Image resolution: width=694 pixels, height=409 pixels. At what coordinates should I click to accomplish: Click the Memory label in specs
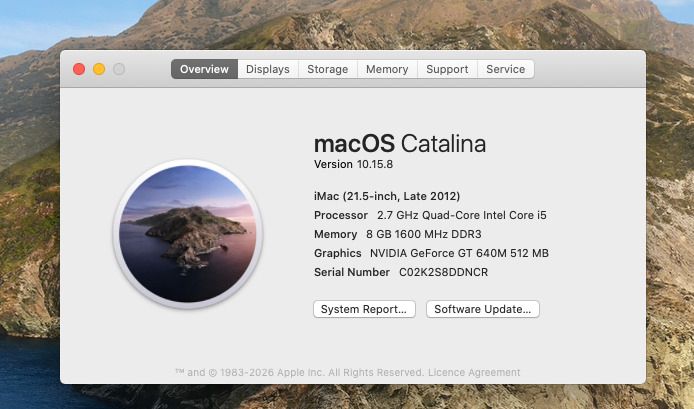(335, 234)
